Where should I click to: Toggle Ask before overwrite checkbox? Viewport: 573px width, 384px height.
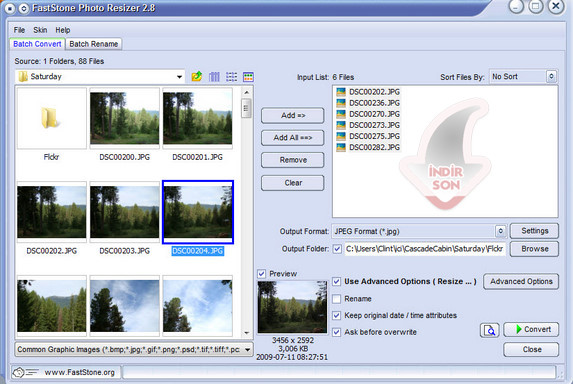337,332
